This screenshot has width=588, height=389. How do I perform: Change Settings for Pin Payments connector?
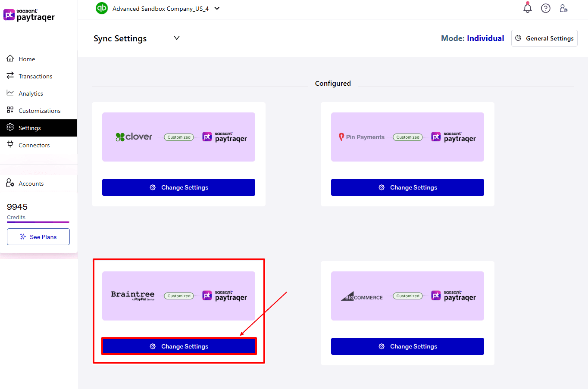(407, 187)
